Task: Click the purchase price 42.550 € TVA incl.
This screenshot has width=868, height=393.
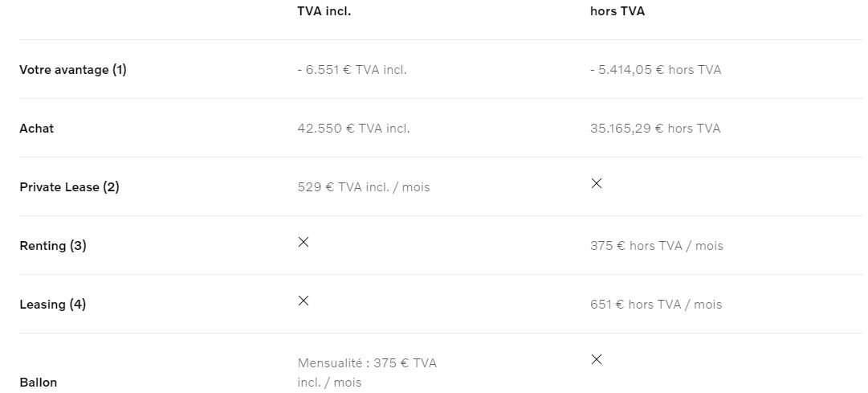Action: coord(353,129)
